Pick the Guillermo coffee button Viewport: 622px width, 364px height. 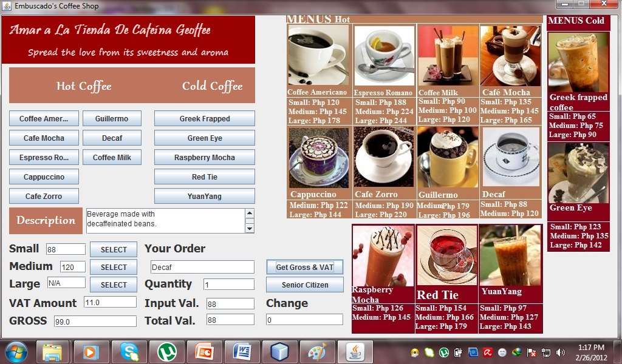coord(112,118)
